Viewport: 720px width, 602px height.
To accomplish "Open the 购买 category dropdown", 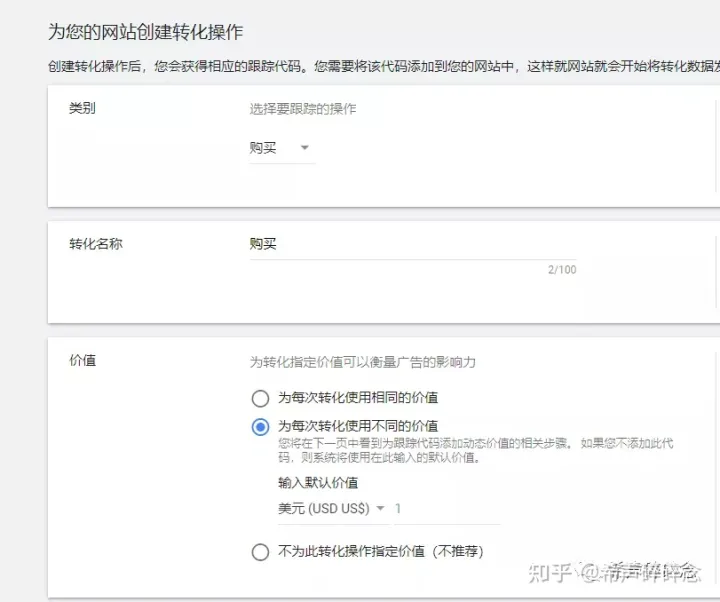I will (281, 148).
